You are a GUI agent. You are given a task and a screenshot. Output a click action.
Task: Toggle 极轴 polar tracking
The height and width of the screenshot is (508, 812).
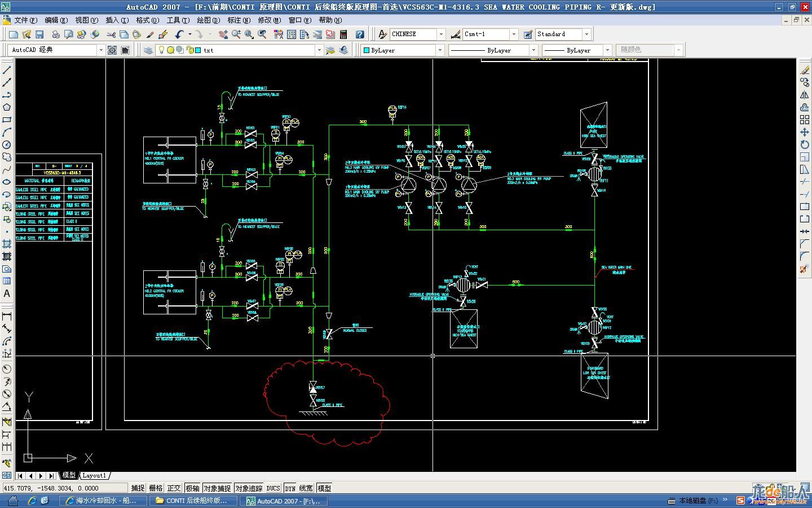(x=193, y=488)
